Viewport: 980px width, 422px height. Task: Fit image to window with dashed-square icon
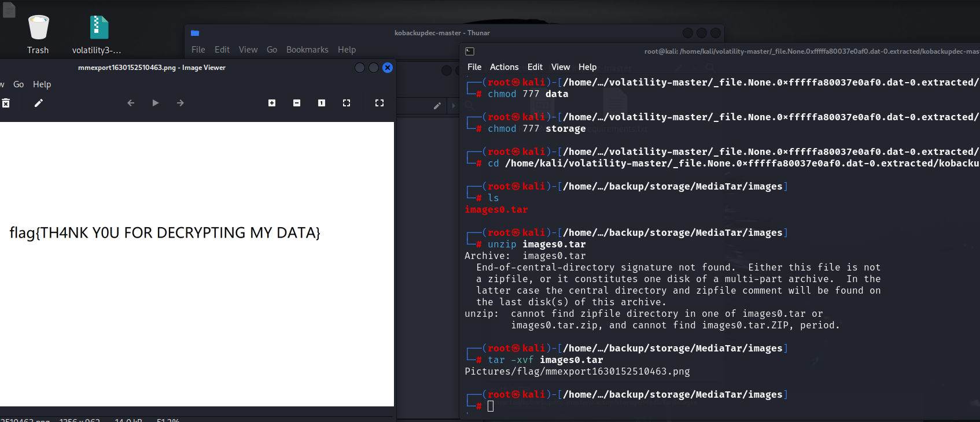[347, 103]
